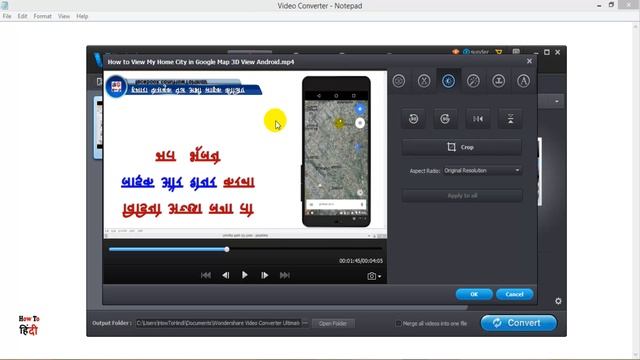This screenshot has height=360, width=640.
Task: Click the Open Folder button
Action: coord(333,323)
